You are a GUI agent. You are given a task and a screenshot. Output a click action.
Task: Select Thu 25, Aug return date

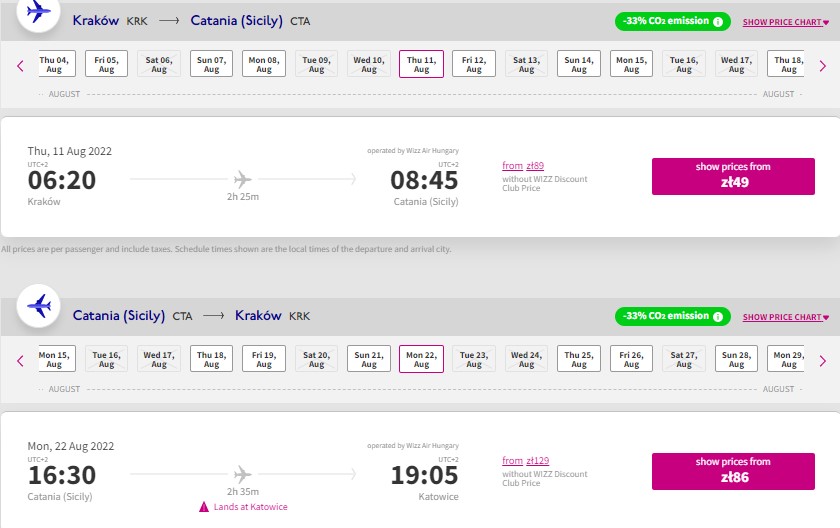(x=579, y=359)
